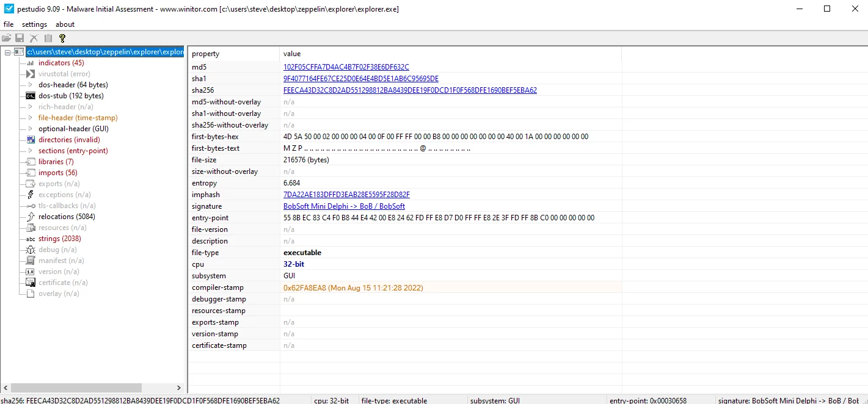Click the tree scrollbar left arrow
The height and width of the screenshot is (404, 868).
click(5, 388)
